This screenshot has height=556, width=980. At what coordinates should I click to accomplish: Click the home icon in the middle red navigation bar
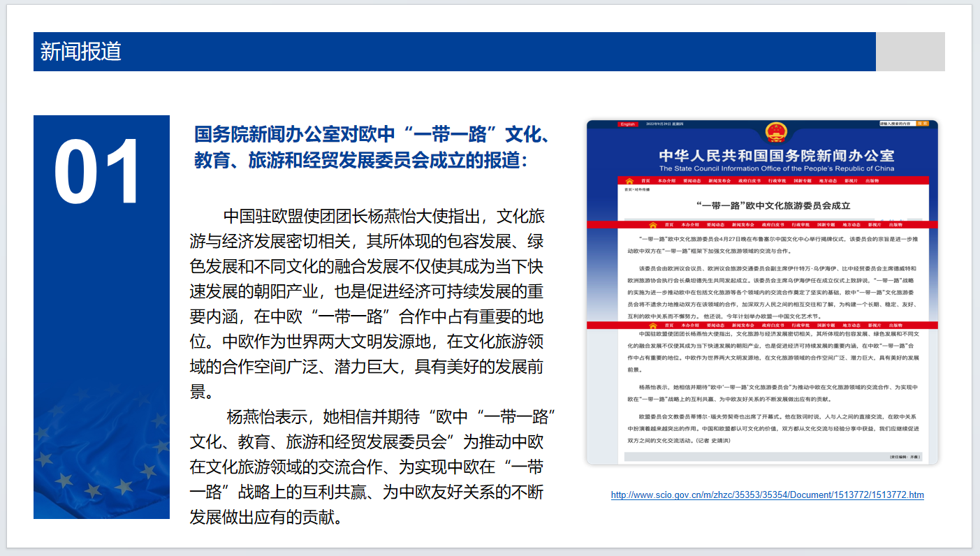coord(652,225)
